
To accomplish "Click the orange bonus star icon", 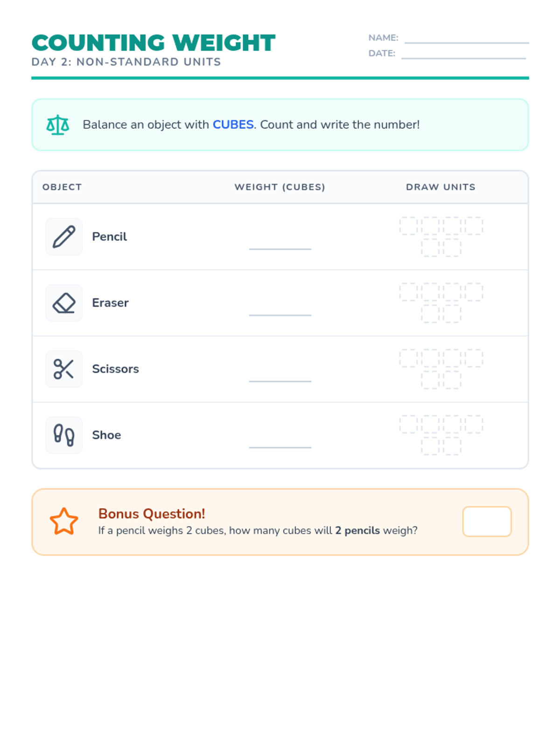I will 64,521.
